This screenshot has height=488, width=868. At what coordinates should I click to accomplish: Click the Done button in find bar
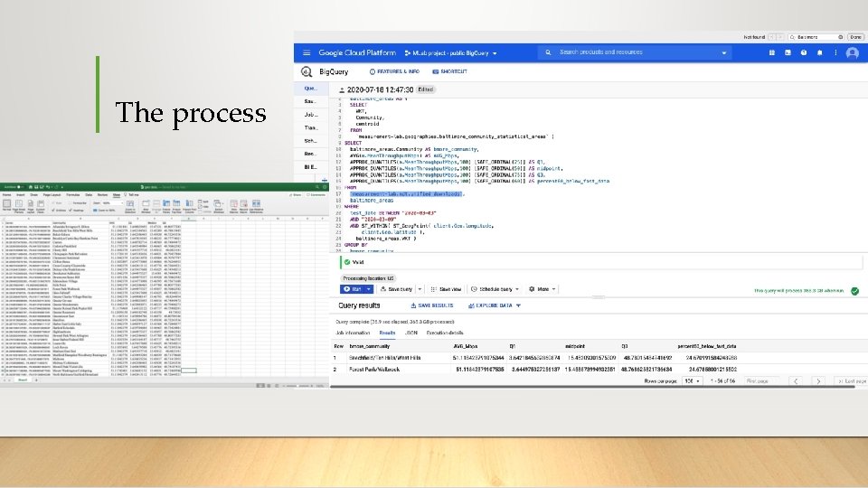point(856,37)
